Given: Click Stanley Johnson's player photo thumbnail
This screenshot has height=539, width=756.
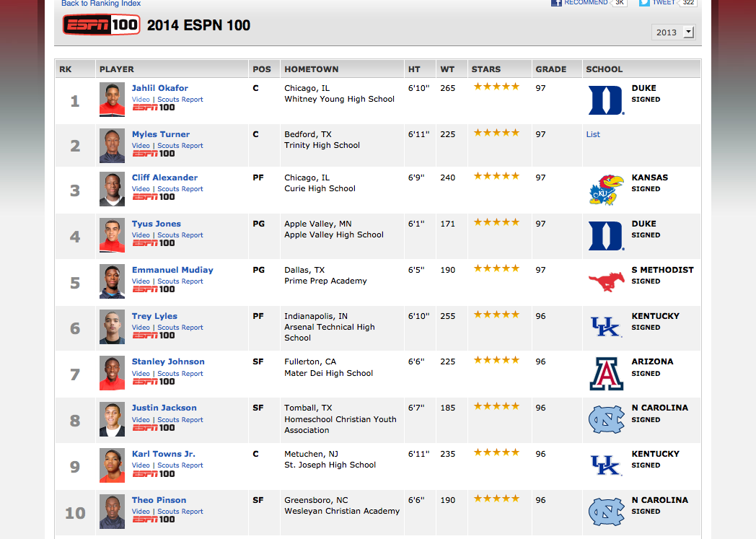Looking at the screenshot, I should (x=112, y=373).
